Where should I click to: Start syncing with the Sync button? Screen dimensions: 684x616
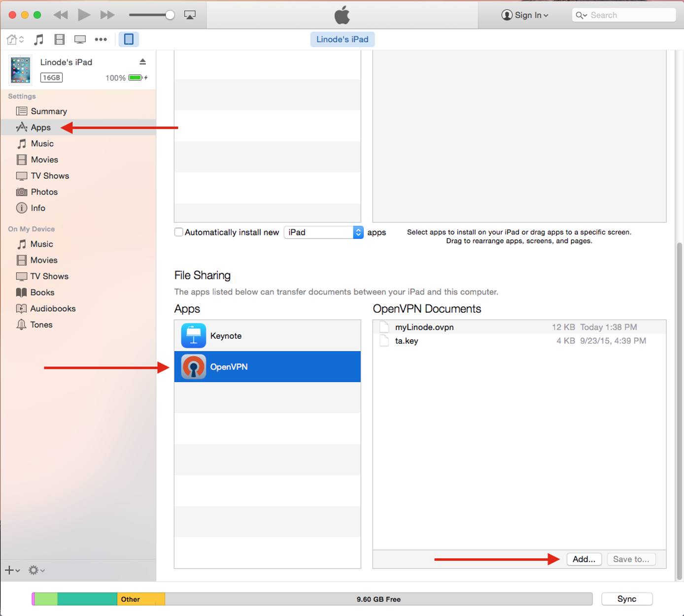[x=626, y=599]
